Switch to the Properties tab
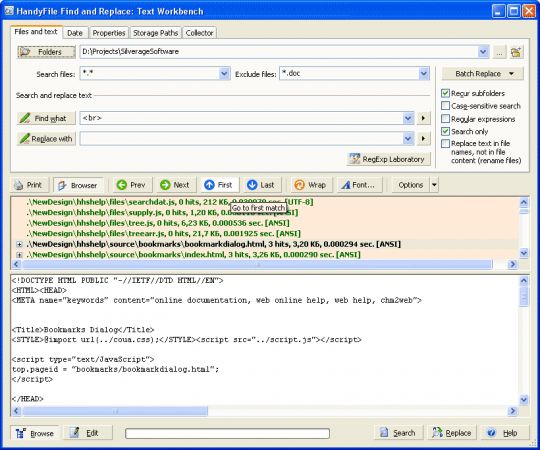 109,33
